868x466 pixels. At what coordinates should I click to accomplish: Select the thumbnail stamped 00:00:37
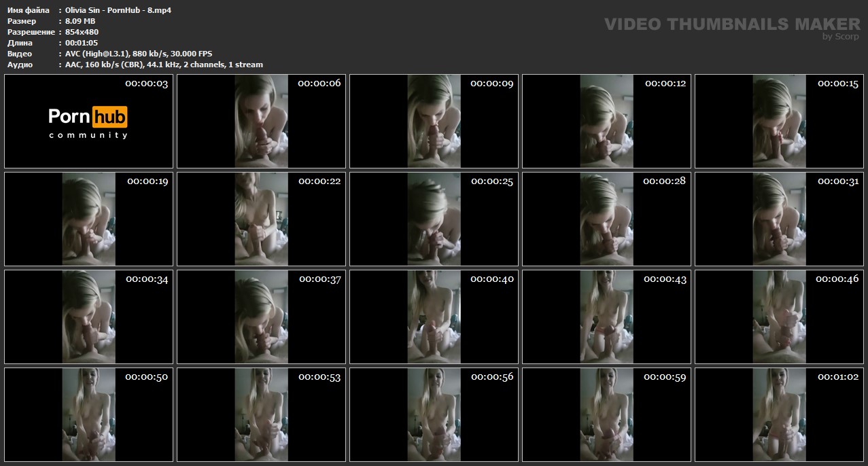click(261, 317)
